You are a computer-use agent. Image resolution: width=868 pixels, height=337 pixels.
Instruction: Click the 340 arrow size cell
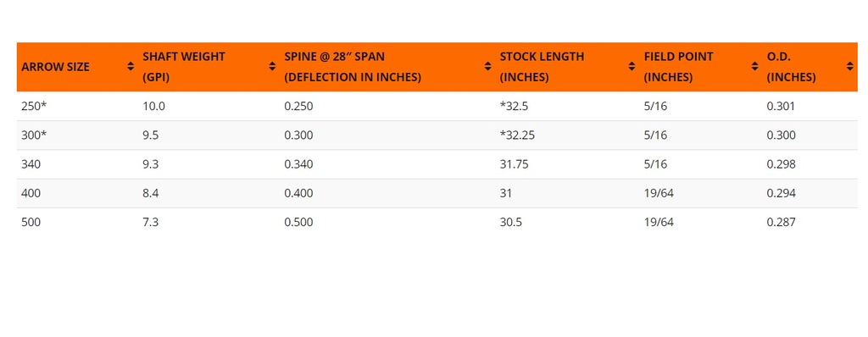pyautogui.click(x=31, y=164)
